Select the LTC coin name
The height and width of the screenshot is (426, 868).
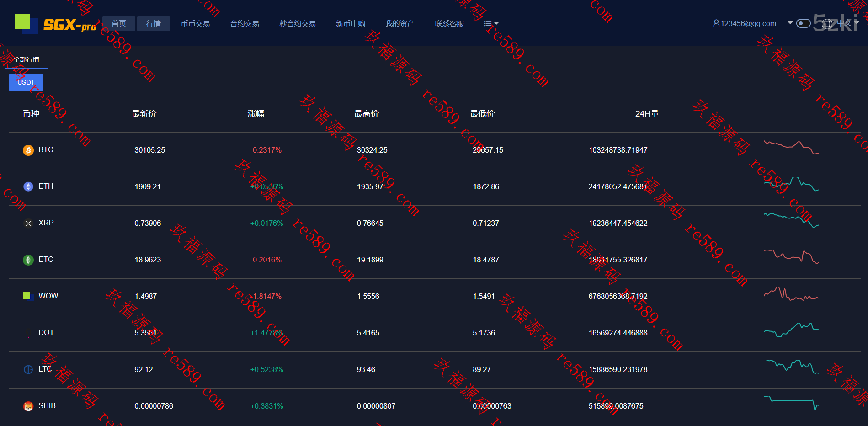click(45, 369)
